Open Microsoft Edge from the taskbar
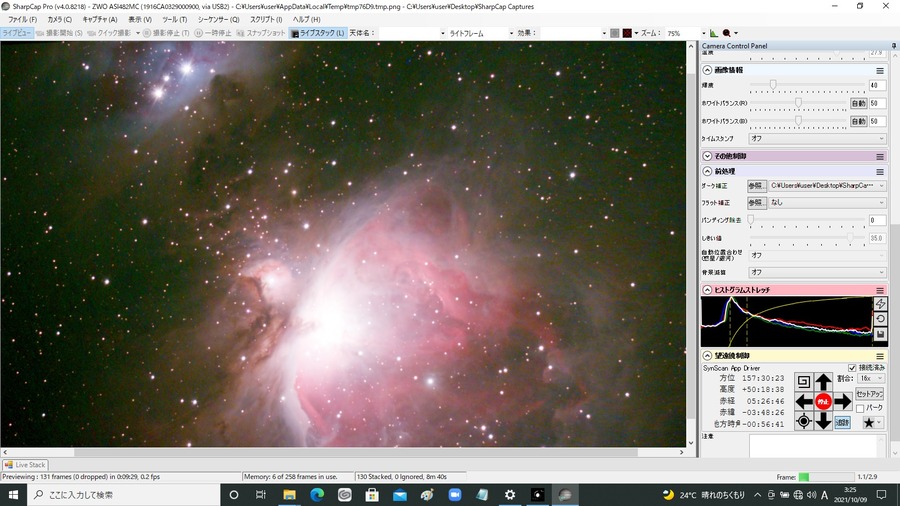Viewport: 900px width, 506px height. [x=317, y=495]
